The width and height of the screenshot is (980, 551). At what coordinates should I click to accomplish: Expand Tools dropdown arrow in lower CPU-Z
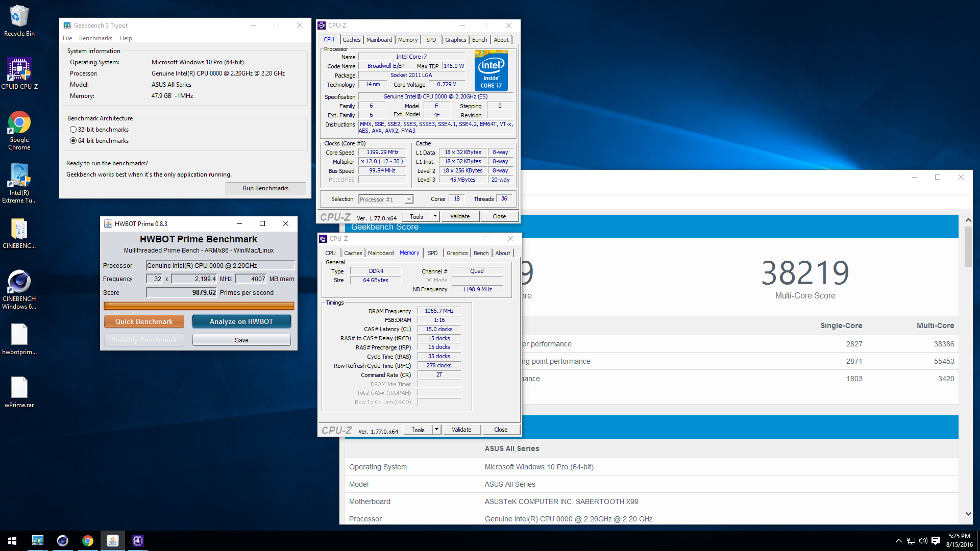(436, 430)
